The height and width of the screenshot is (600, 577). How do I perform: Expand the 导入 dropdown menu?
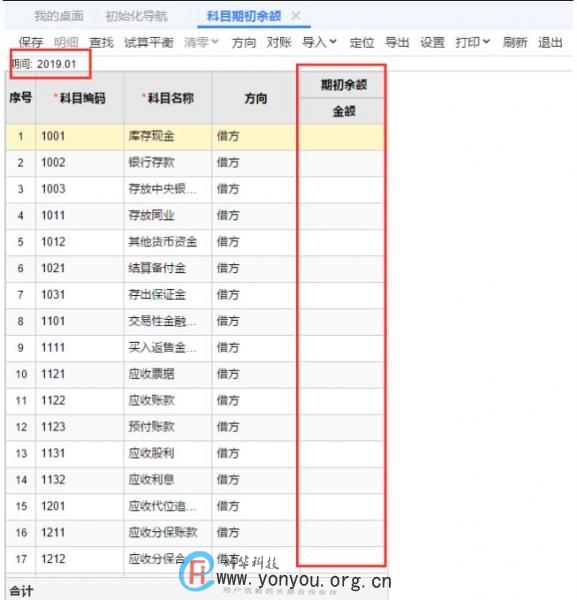coord(319,42)
